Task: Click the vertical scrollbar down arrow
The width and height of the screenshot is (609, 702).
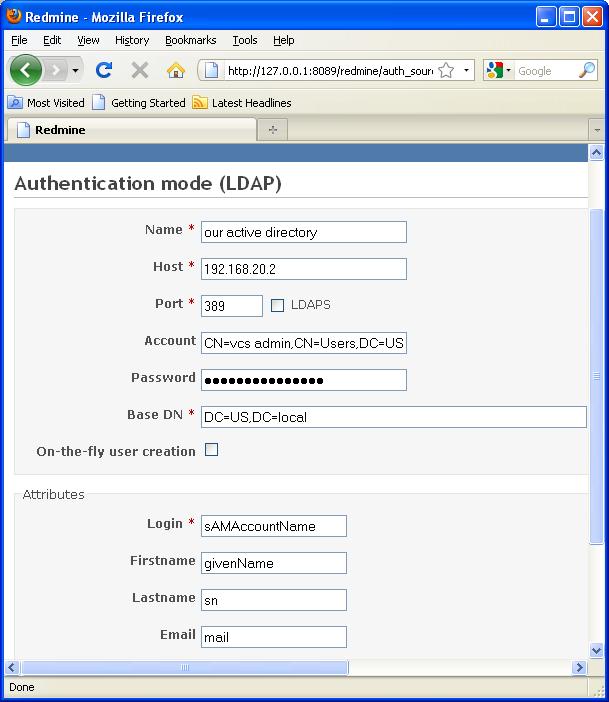Action: (x=596, y=650)
